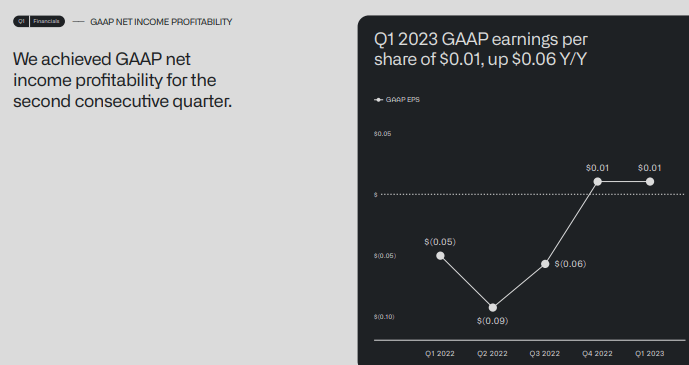Image resolution: width=689 pixels, height=365 pixels.
Task: Click the Q1 2023 axis label
Action: [x=649, y=354]
